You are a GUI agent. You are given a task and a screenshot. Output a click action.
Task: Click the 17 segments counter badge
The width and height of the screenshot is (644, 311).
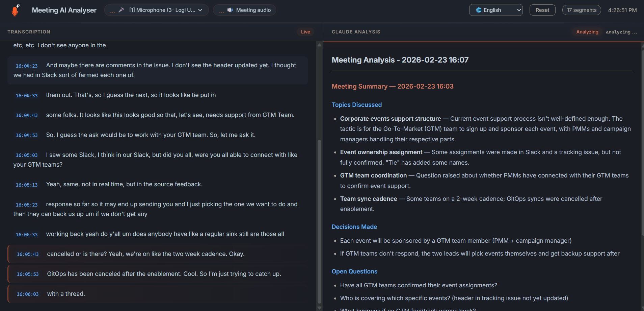(582, 10)
